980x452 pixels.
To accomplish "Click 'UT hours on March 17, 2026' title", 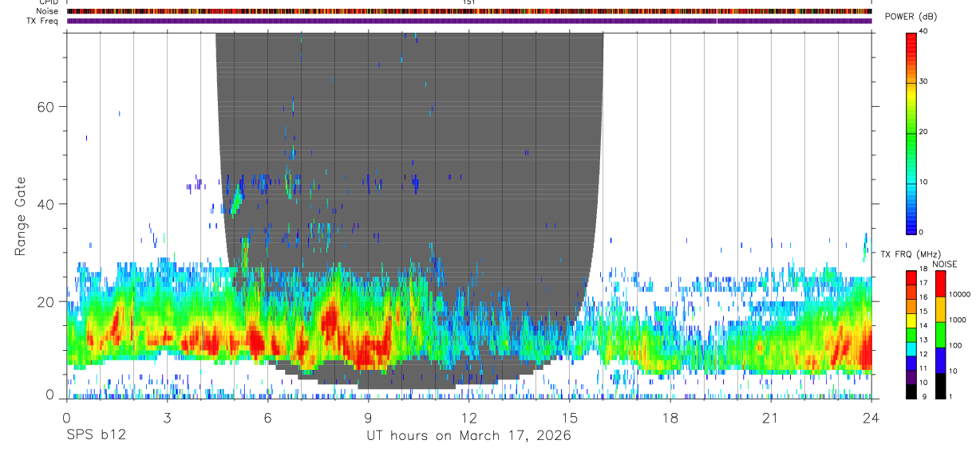I will [469, 436].
